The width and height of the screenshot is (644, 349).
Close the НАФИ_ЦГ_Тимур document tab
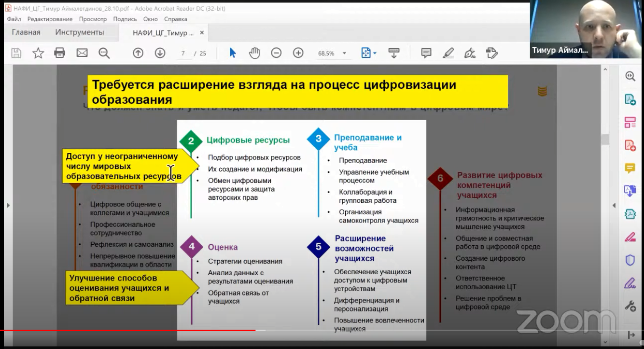pos(202,33)
